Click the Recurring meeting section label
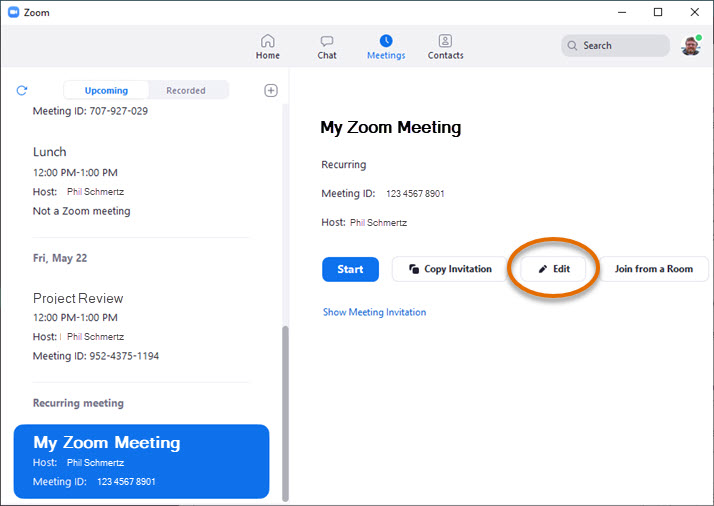714x506 pixels. [x=78, y=403]
